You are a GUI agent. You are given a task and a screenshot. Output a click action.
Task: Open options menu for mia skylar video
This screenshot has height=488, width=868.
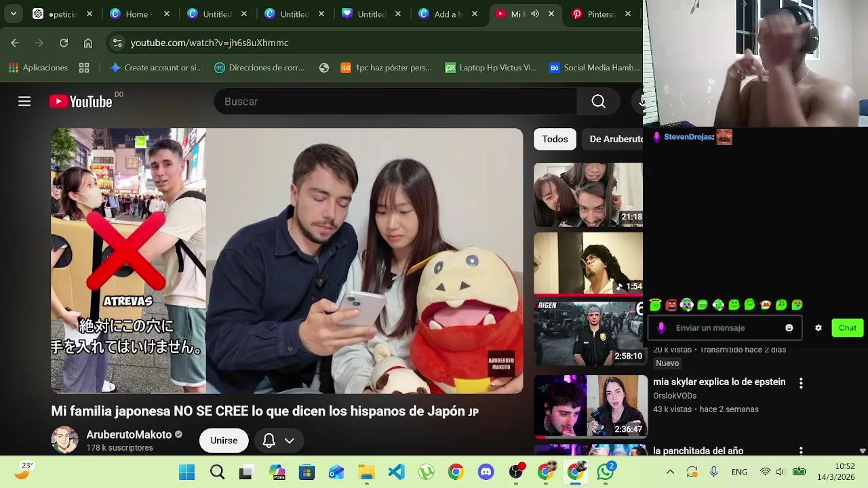click(x=801, y=383)
